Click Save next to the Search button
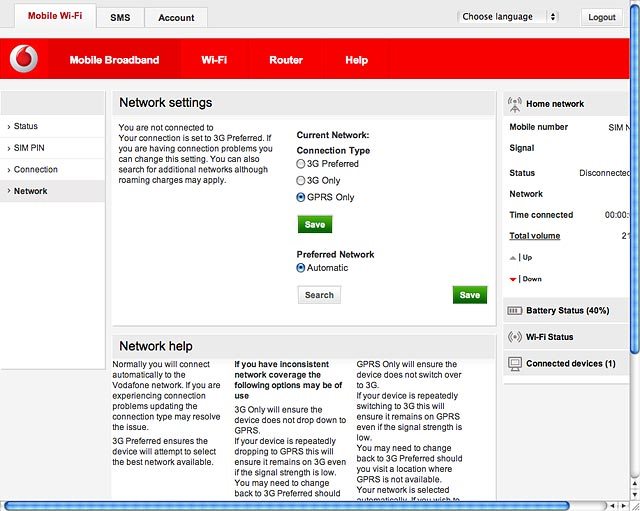This screenshot has width=640, height=511. tap(470, 295)
